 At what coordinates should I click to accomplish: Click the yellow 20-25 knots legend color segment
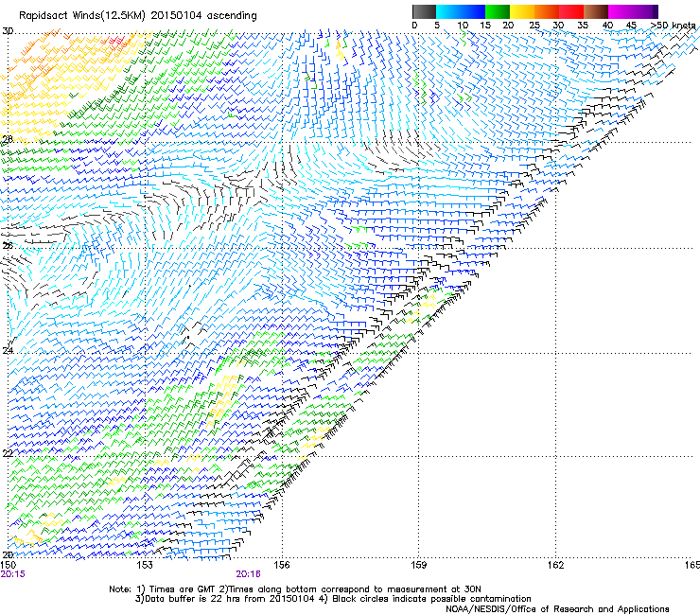point(522,11)
